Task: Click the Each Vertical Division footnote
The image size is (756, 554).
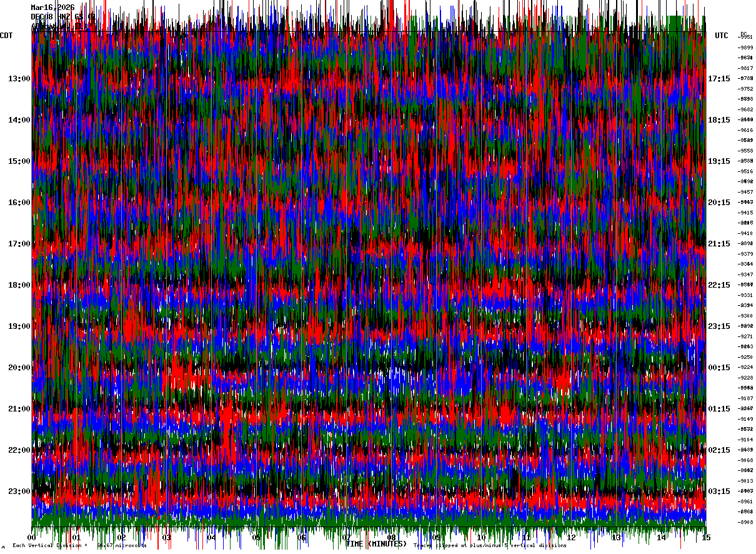Action: point(79,546)
